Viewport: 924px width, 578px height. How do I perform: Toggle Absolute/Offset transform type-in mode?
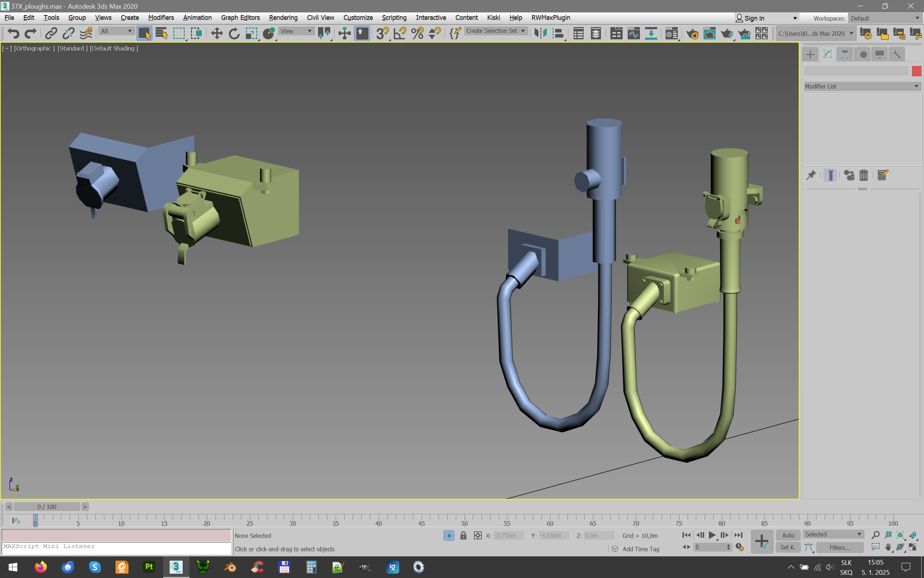pos(478,536)
